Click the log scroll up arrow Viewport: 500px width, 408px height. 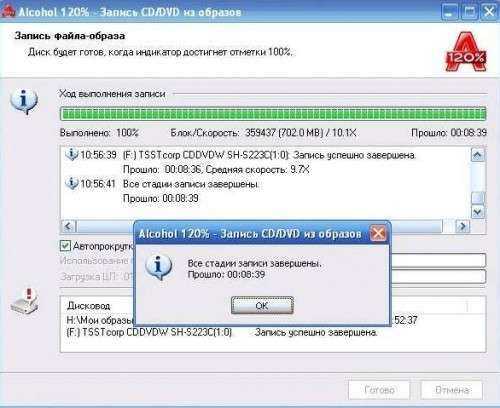(478, 155)
